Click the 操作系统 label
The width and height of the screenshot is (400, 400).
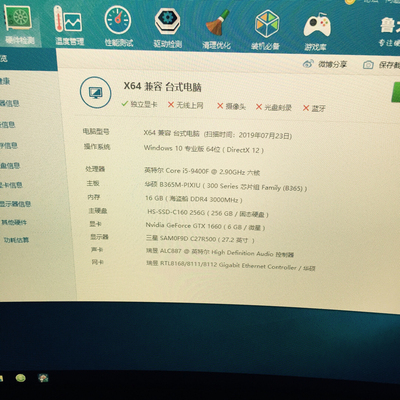click(x=97, y=146)
